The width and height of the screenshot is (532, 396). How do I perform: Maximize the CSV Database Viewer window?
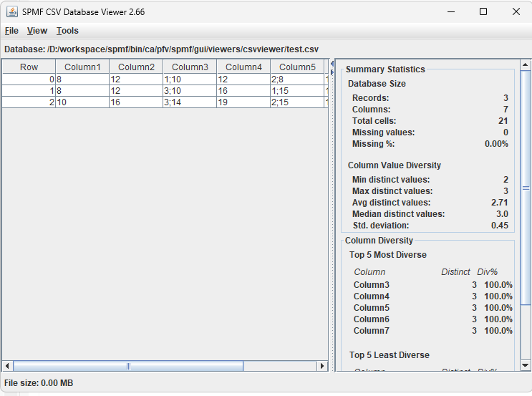pyautogui.click(x=483, y=11)
